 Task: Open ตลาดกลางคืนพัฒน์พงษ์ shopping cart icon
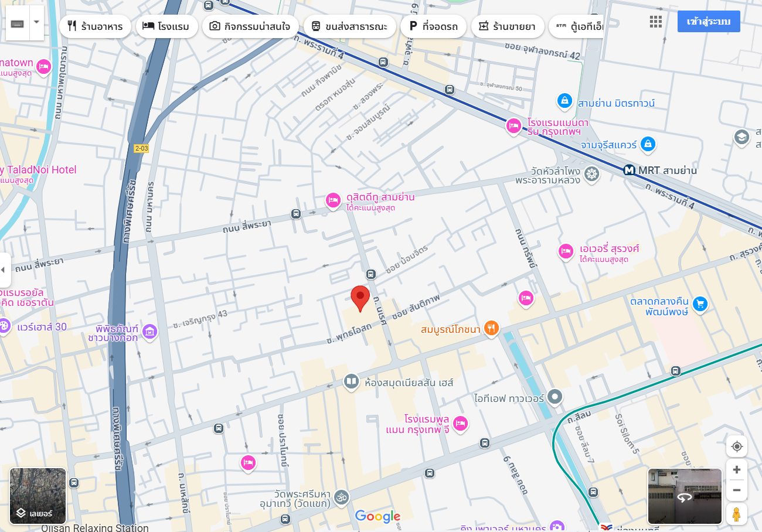699,303
